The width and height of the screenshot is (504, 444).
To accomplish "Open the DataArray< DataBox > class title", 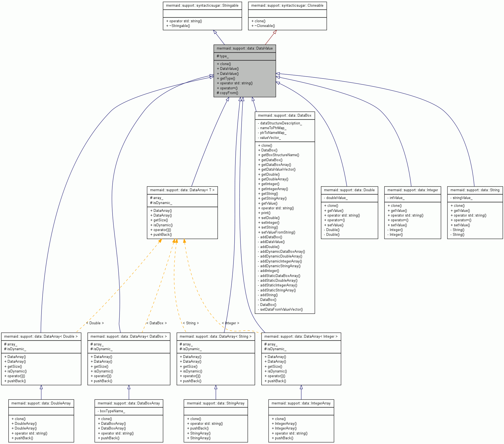I will tap(129, 337).
